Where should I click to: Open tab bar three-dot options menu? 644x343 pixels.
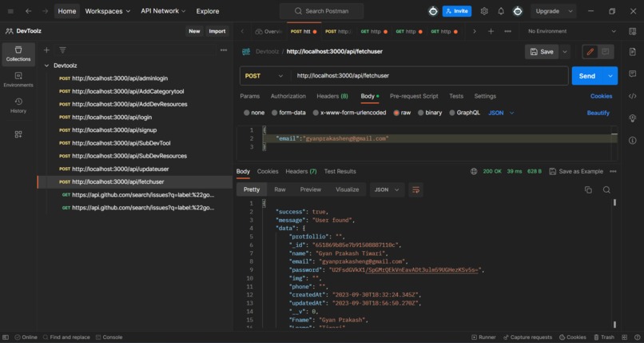pyautogui.click(x=507, y=31)
